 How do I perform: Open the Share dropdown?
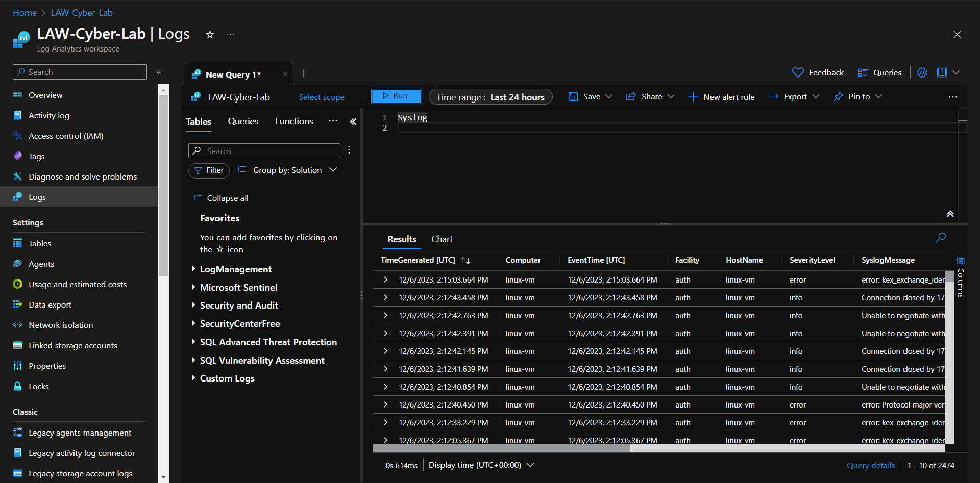[x=671, y=96]
